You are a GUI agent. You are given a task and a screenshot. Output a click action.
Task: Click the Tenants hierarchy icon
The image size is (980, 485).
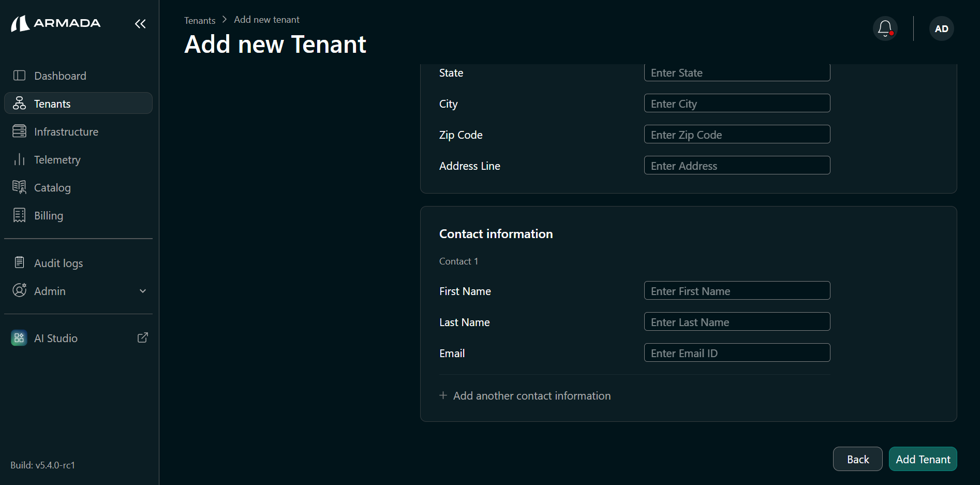click(x=19, y=104)
